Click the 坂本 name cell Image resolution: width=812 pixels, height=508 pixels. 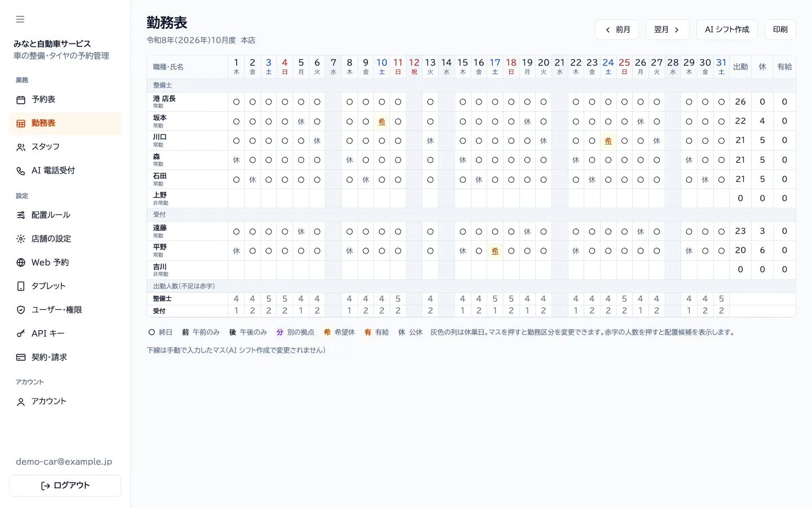(188, 121)
